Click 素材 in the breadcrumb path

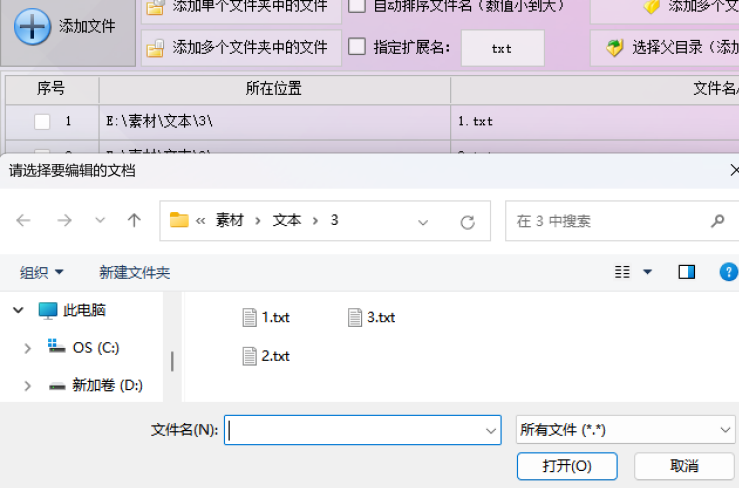point(230,220)
